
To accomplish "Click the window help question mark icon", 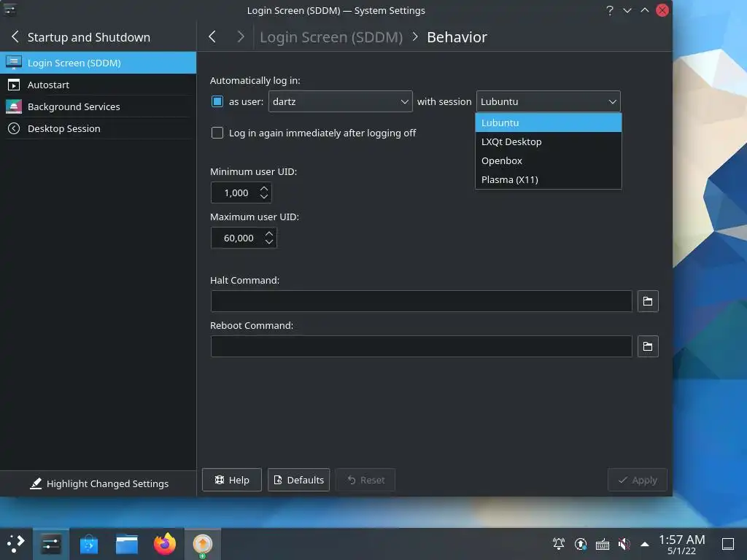I will [x=609, y=10].
